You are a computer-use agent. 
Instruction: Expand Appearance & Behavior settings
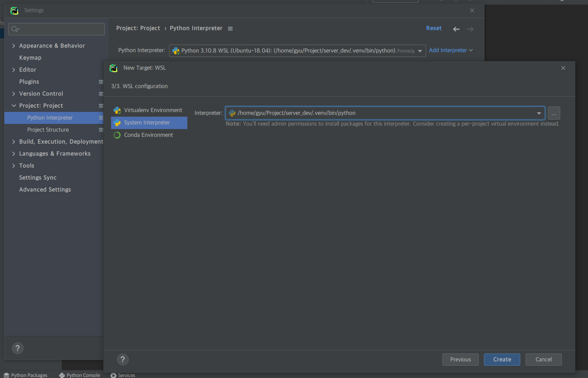pos(14,46)
